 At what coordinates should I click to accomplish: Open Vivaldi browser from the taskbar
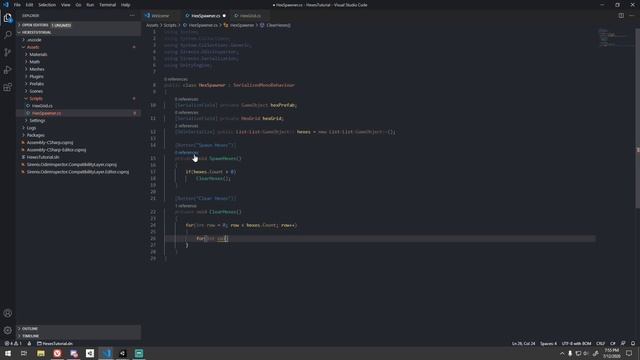point(57,353)
